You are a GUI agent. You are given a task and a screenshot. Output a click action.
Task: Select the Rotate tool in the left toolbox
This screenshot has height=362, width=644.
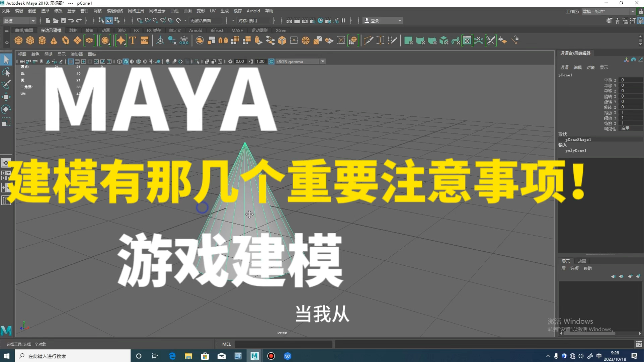pos(6,109)
